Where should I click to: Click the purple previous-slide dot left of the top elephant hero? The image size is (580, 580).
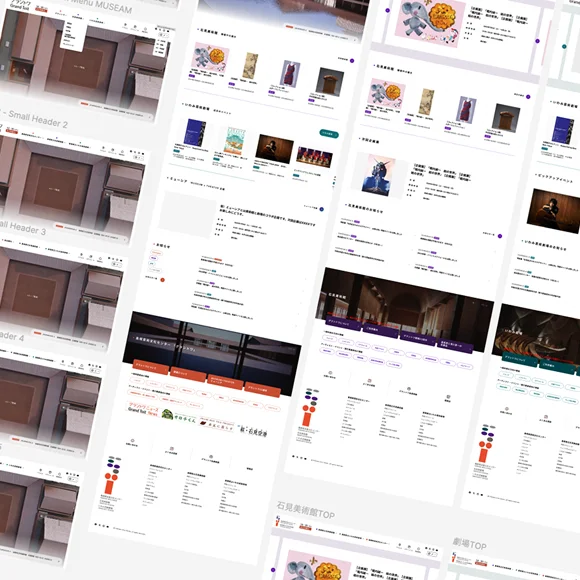pos(388,10)
